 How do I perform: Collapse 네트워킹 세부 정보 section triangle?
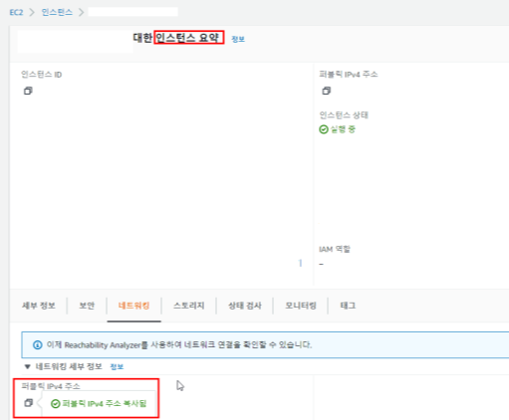coord(27,367)
